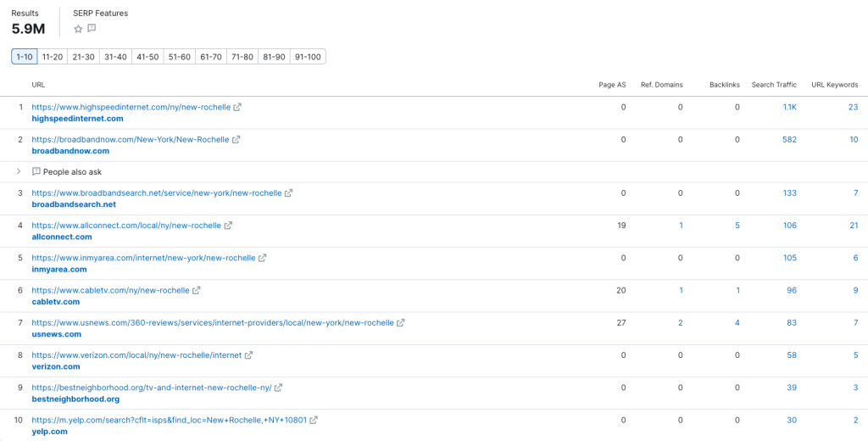Click the speech bubble icon in People also ask row
Viewport: 868px width, 441px height.
[x=36, y=172]
